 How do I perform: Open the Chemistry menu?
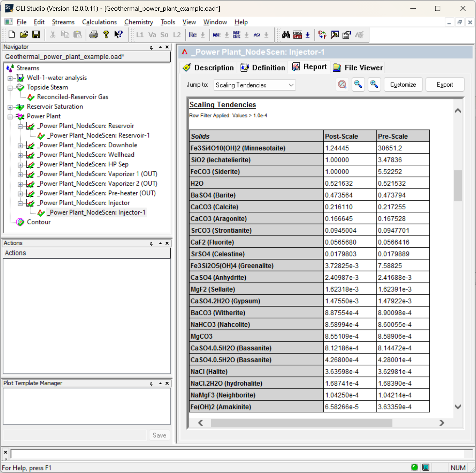pyautogui.click(x=139, y=22)
